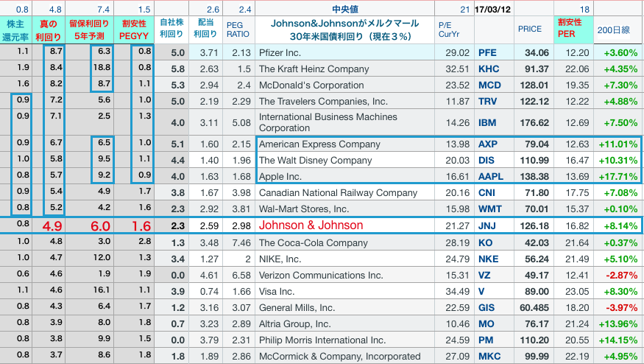Screen dimensions: 644x364
Task: Click the GIS ticker link
Action: [x=486, y=308]
